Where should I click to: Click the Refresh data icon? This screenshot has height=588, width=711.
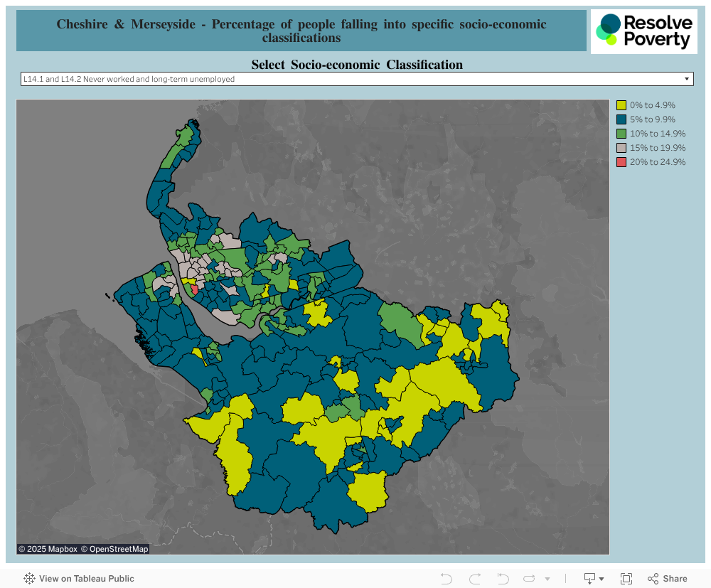[530, 579]
